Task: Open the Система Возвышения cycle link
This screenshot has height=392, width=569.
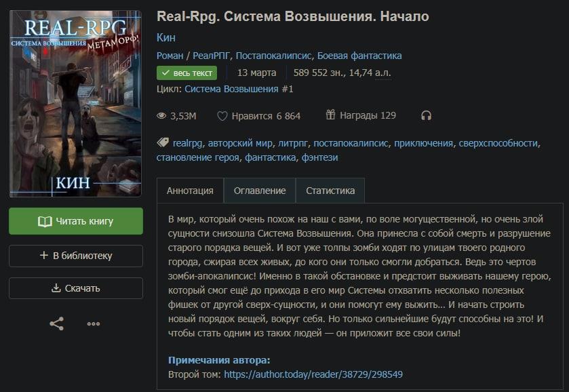Action: 231,89
